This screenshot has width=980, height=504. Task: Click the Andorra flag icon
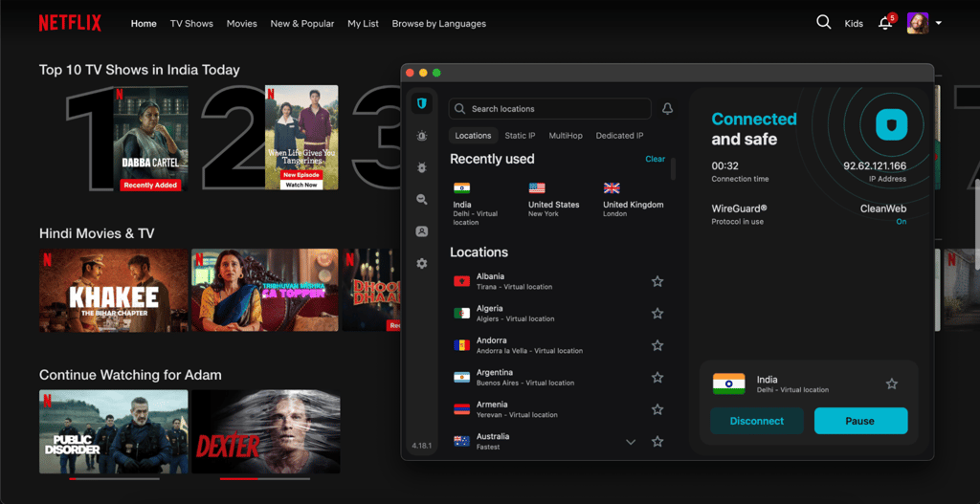(462, 345)
